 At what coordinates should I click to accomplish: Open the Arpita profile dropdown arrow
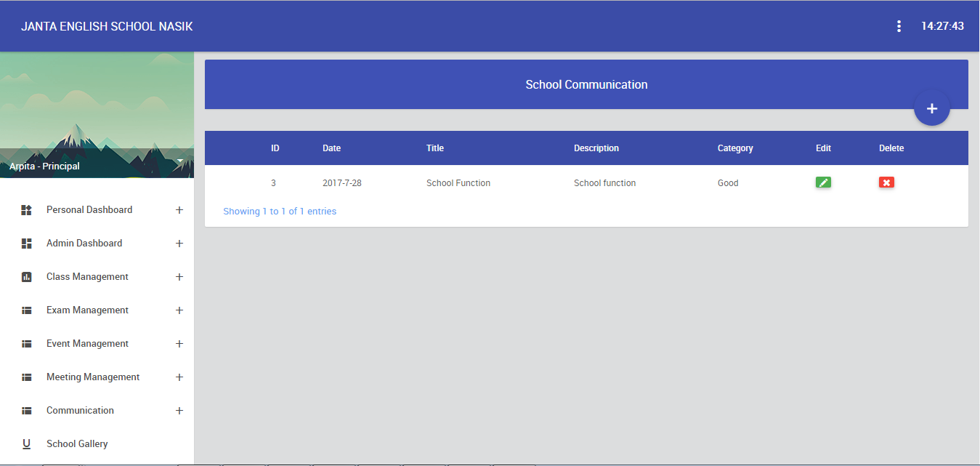pos(179,161)
